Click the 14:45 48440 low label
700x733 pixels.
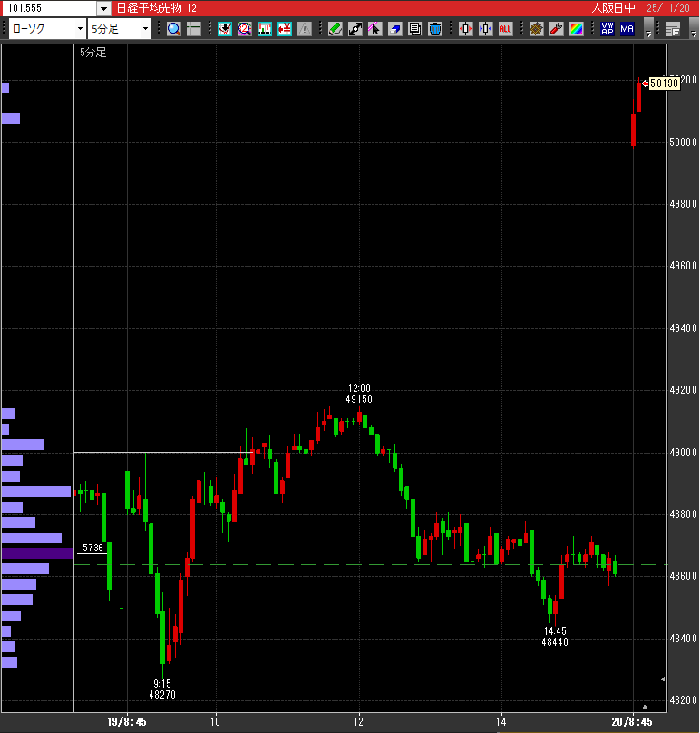pos(555,637)
